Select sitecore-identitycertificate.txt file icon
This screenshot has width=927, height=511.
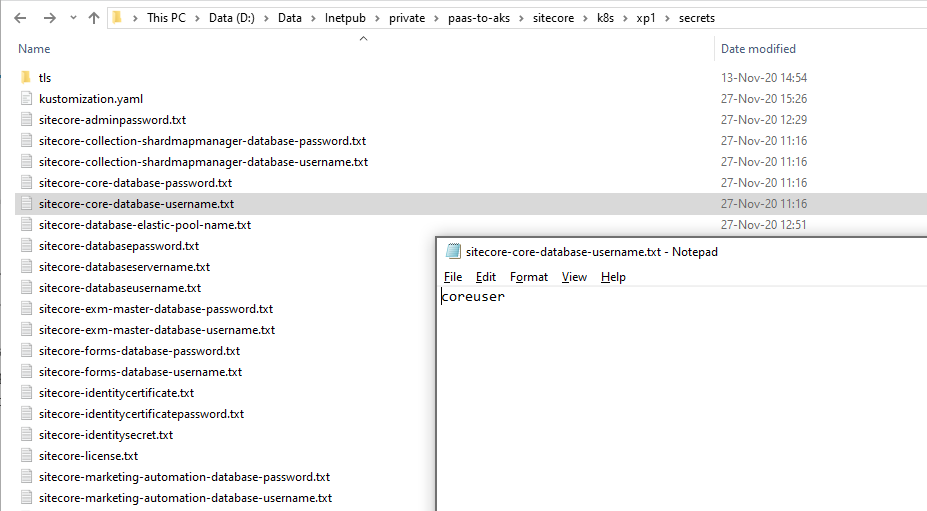[x=26, y=393]
